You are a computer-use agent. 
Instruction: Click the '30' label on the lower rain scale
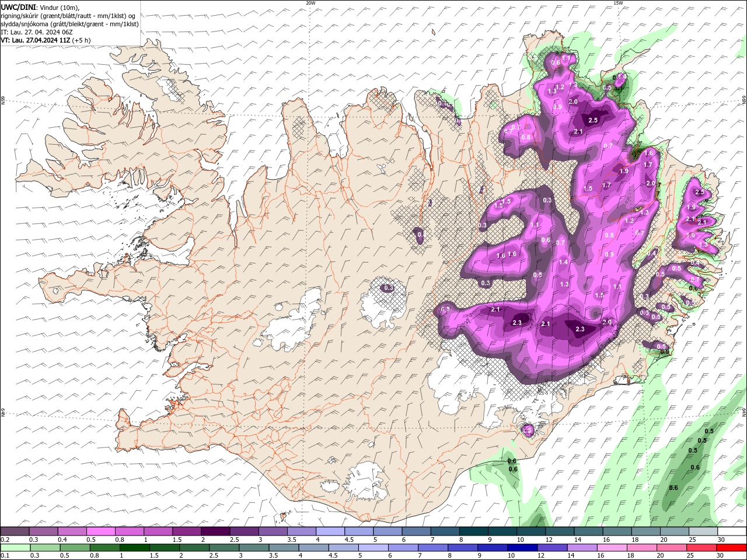tap(721, 556)
